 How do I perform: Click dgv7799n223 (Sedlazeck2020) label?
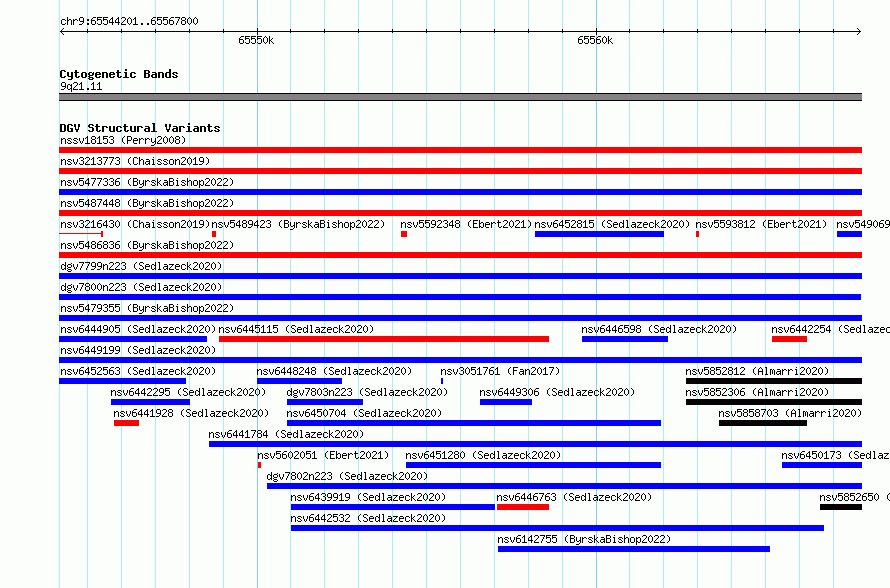click(x=141, y=266)
